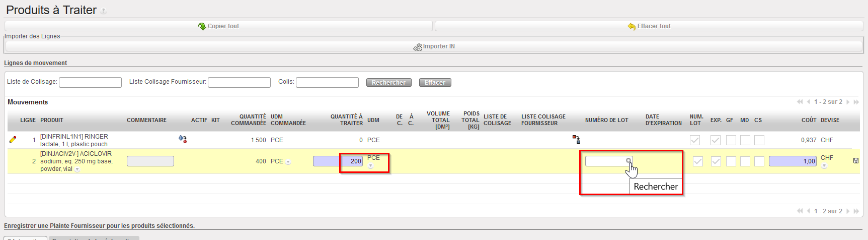Focus the Liste de Colisage field

click(90, 82)
